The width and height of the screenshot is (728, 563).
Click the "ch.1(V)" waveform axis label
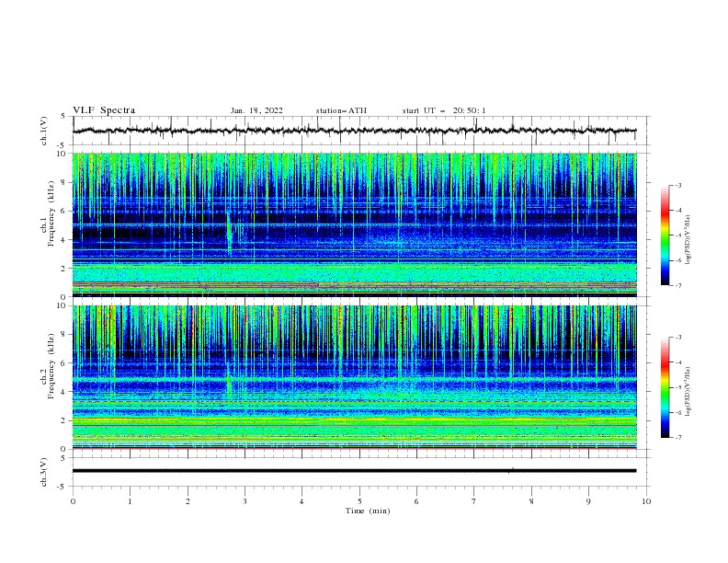pyautogui.click(x=44, y=131)
